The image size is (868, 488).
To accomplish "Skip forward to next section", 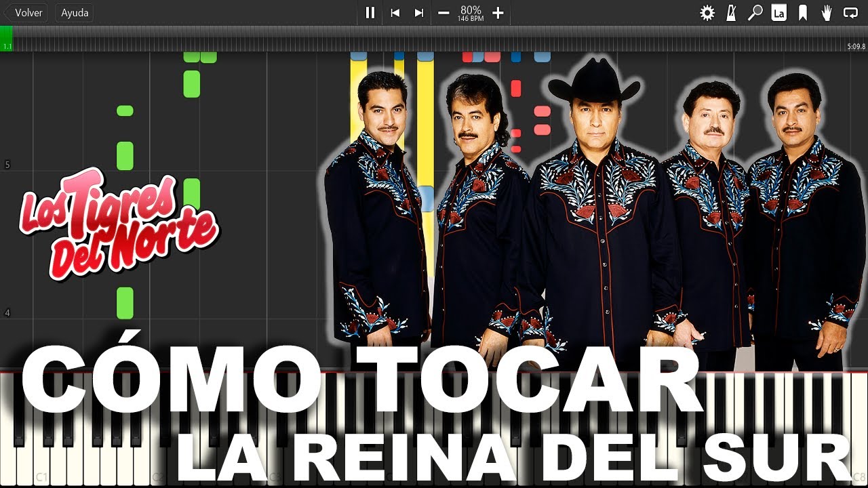I will 419,13.
